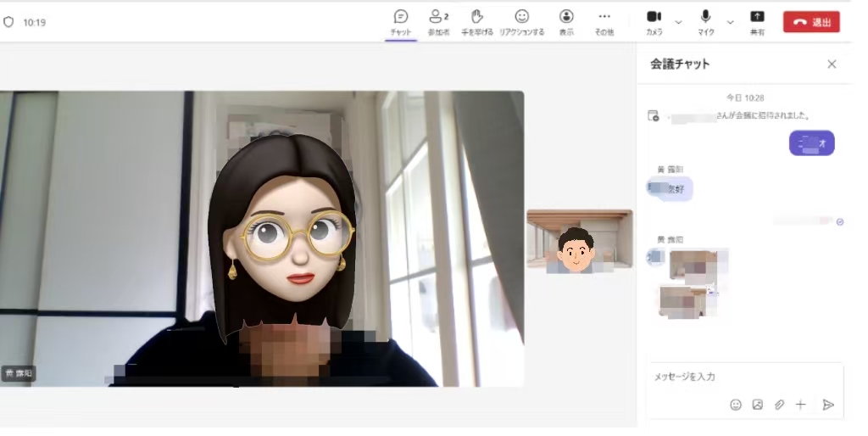Open リアクションする emoji reactions

pyautogui.click(x=522, y=21)
